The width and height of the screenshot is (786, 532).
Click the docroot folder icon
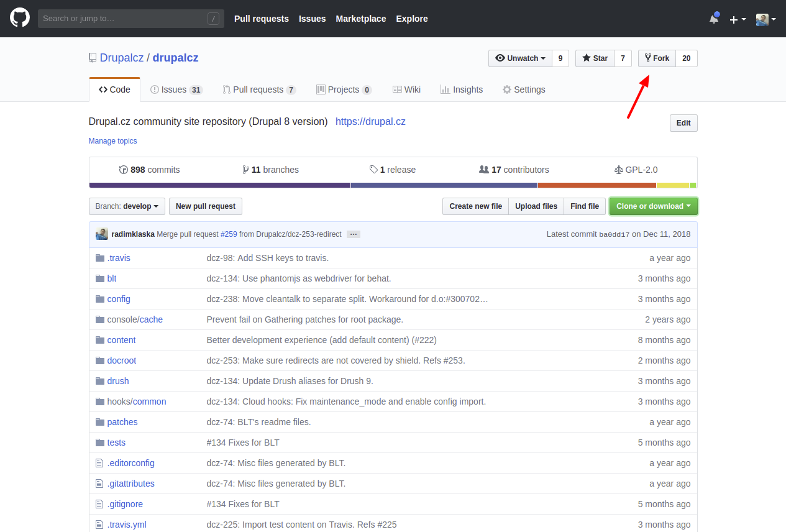pos(100,360)
